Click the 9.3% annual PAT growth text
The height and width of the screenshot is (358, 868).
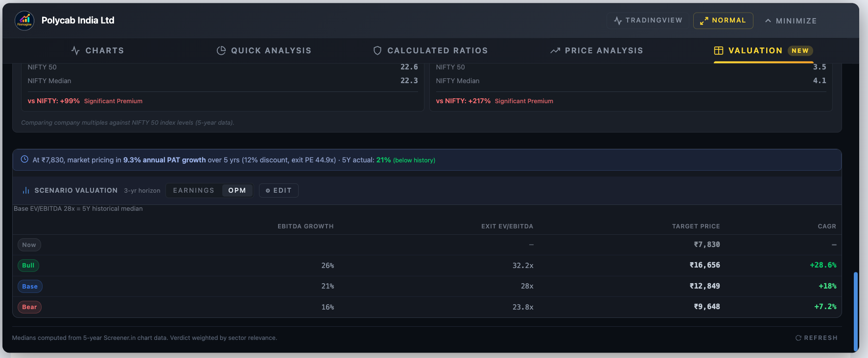[x=164, y=160]
